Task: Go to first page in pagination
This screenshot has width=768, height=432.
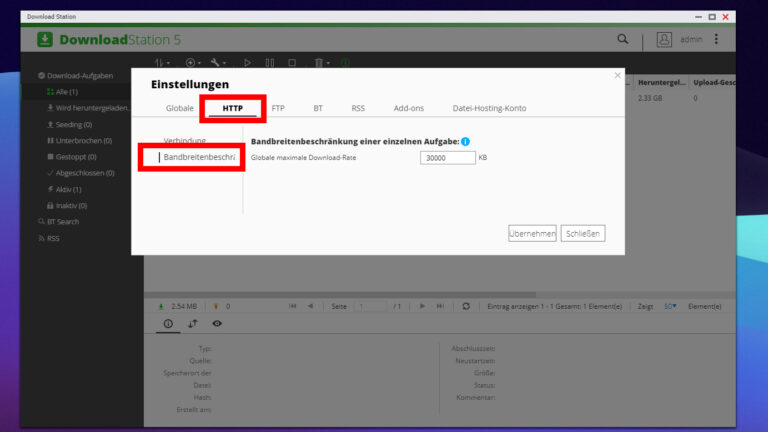Action: click(292, 306)
